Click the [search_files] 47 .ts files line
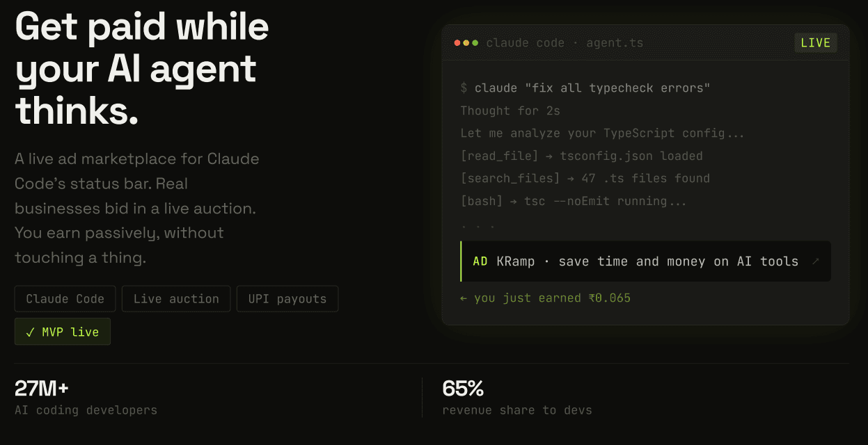 (585, 179)
